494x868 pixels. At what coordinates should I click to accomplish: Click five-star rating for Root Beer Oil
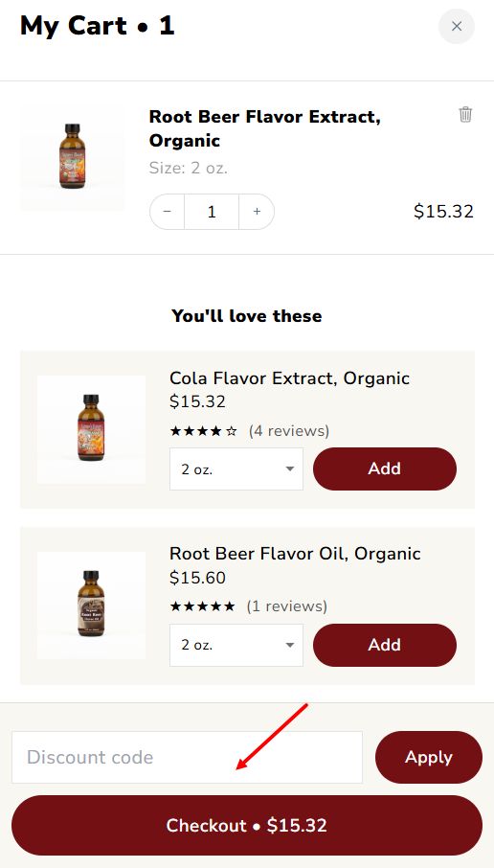pos(202,606)
